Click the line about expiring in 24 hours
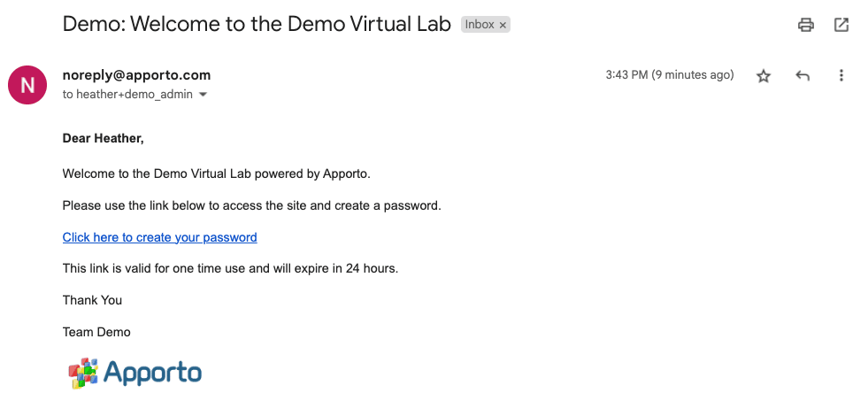This screenshot has width=868, height=416. click(230, 269)
